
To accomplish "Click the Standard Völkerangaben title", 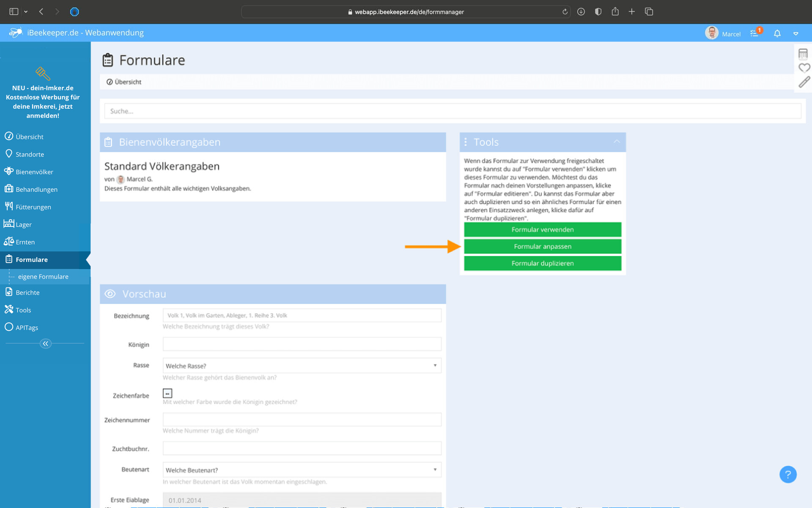I will (162, 166).
